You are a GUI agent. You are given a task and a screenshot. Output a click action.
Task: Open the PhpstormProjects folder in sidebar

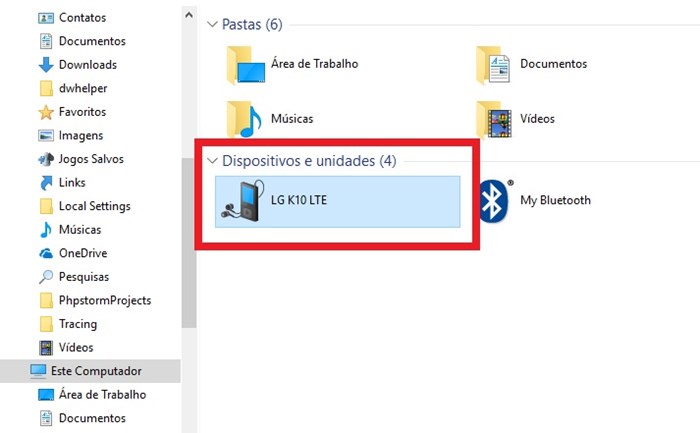(x=104, y=300)
